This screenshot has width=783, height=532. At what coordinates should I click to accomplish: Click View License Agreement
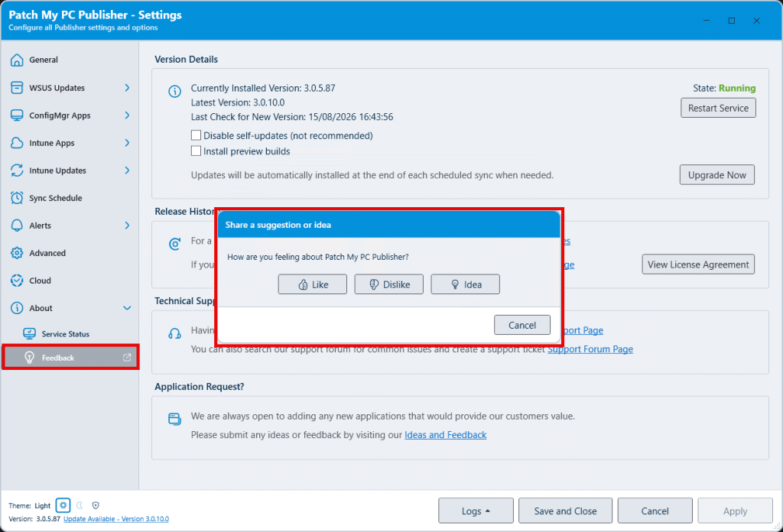(698, 264)
